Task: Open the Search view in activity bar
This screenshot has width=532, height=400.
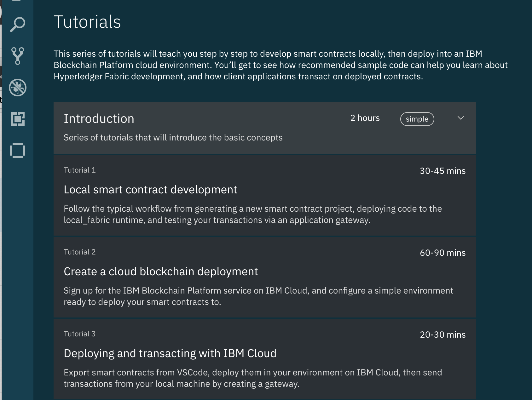Action: (18, 24)
